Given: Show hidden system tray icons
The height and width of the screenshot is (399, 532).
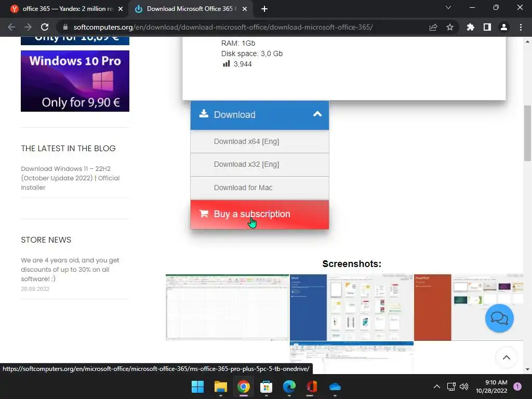Looking at the screenshot, I should (437, 387).
